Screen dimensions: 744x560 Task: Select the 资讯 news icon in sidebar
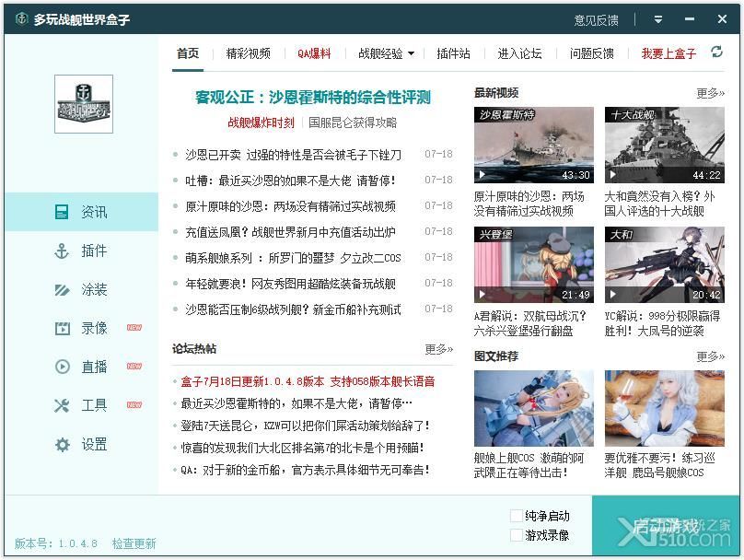click(62, 212)
